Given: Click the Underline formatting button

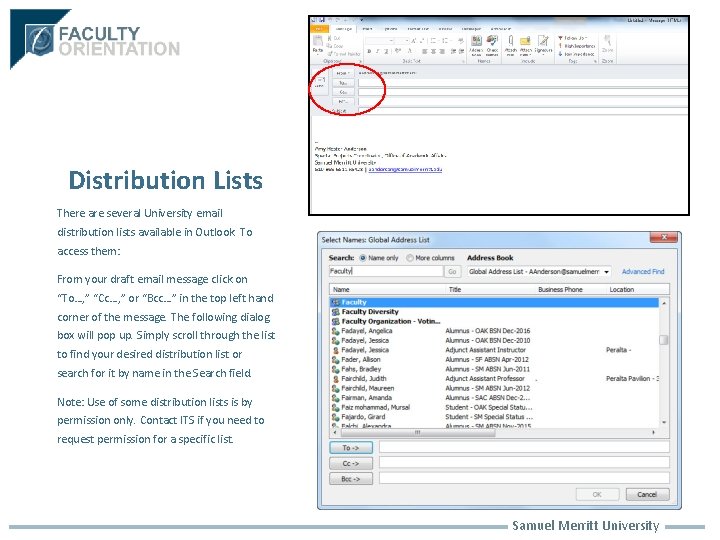Looking at the screenshot, I should click(385, 51).
